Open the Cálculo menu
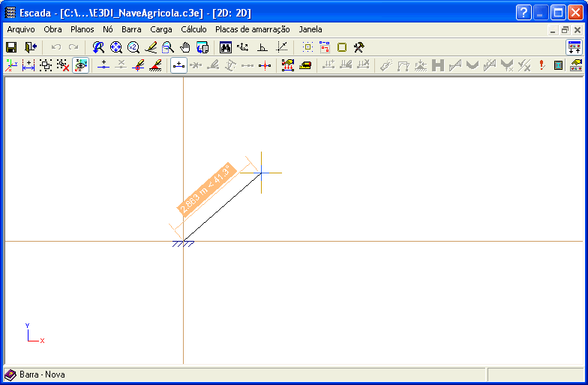The image size is (588, 385). pyautogui.click(x=193, y=29)
